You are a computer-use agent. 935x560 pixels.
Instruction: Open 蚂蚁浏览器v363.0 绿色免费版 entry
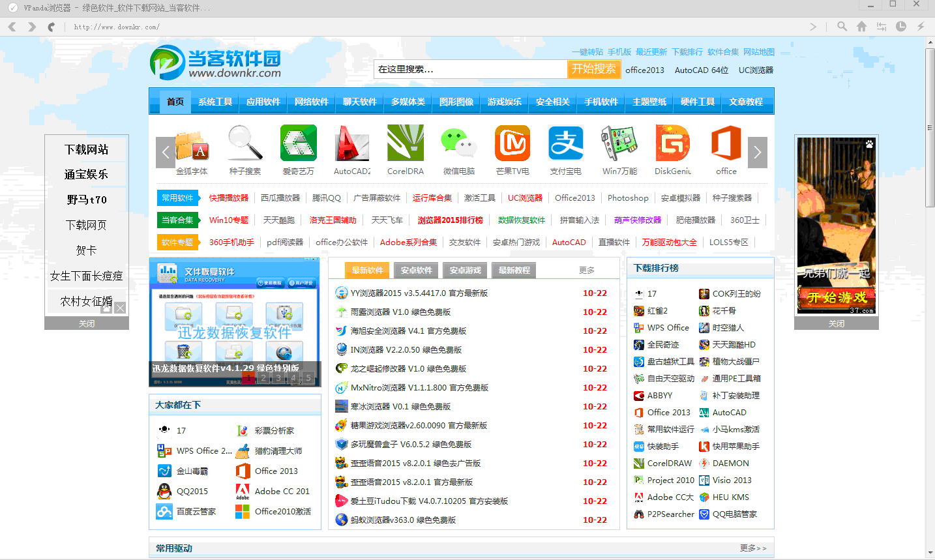[403, 520]
